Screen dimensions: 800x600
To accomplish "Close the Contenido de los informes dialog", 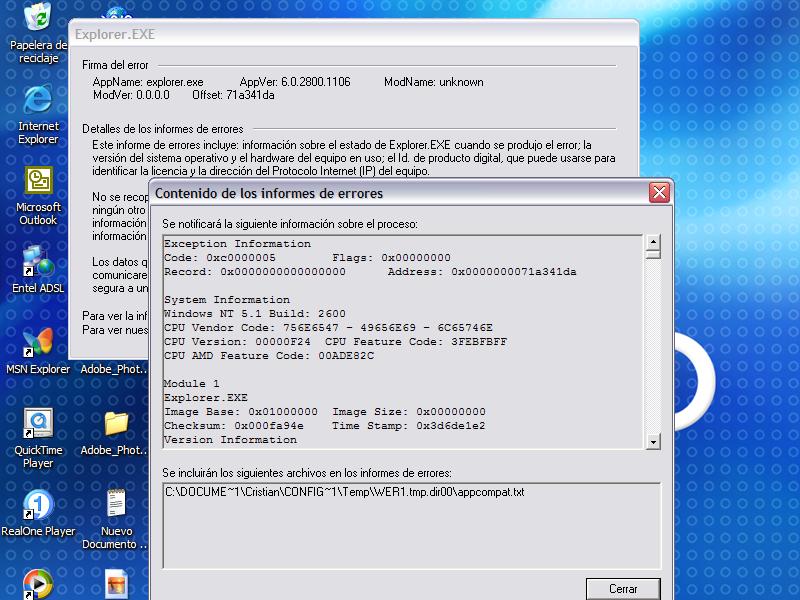I will (x=658, y=193).
